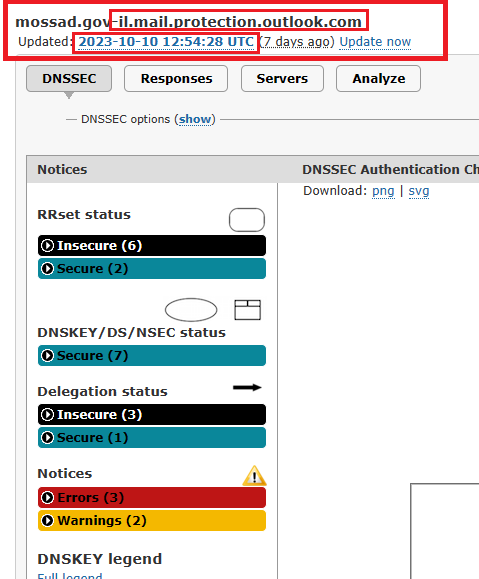
Task: Click the Delegation status heading
Action: tap(102, 391)
